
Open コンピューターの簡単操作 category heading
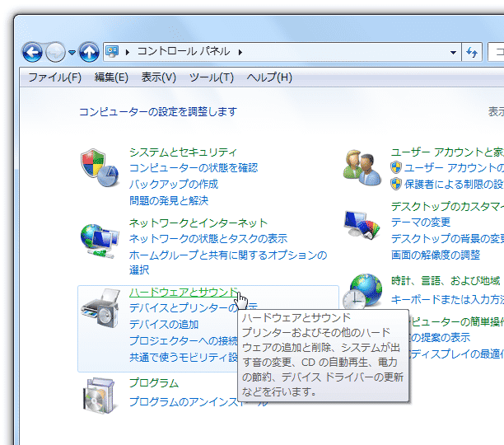[456, 321]
